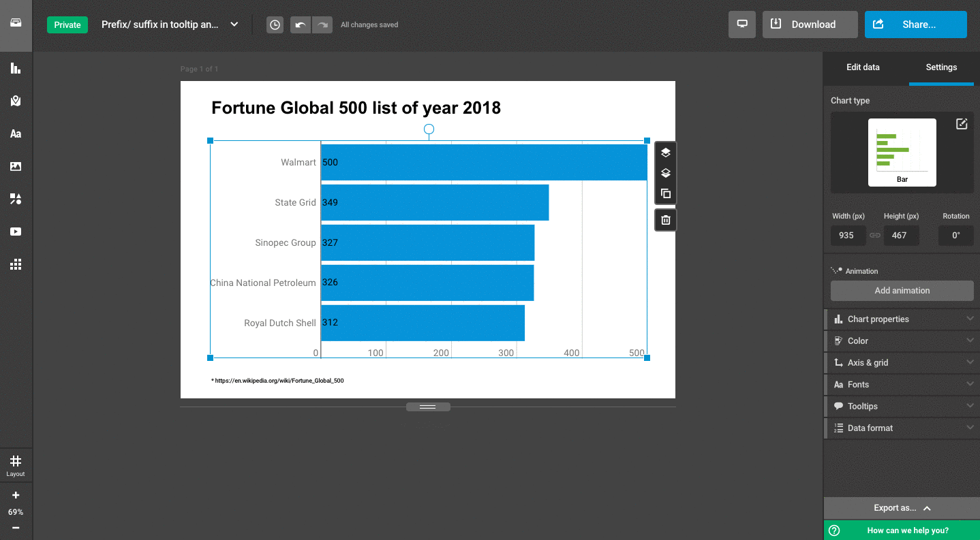Expand the Fonts section
The image size is (980, 540).
click(902, 384)
